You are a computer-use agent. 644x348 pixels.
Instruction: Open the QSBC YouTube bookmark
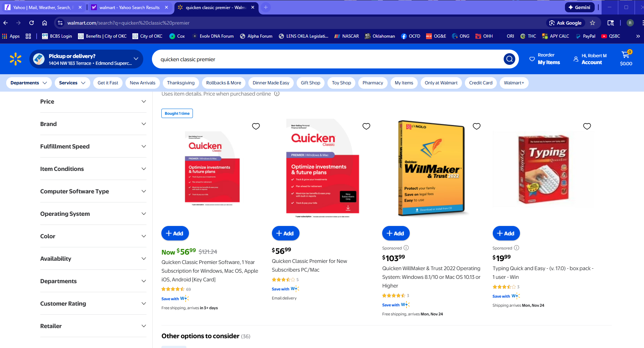tap(611, 36)
